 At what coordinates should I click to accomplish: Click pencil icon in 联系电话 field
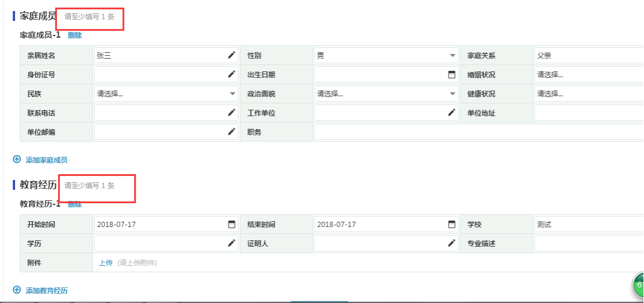click(x=231, y=113)
